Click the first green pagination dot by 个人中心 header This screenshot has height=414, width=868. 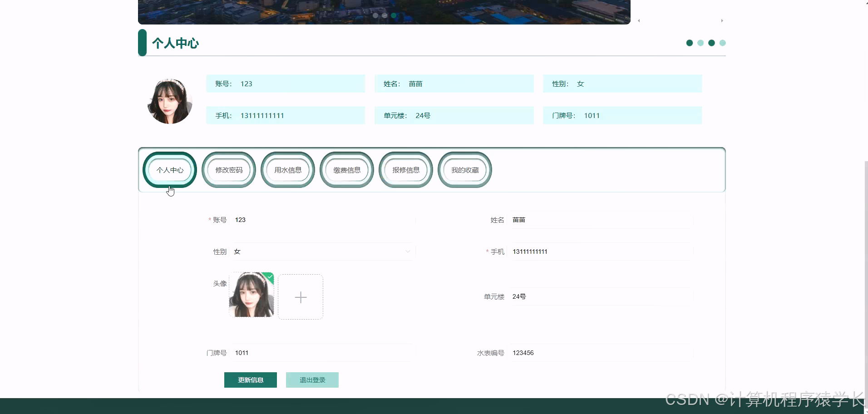690,43
